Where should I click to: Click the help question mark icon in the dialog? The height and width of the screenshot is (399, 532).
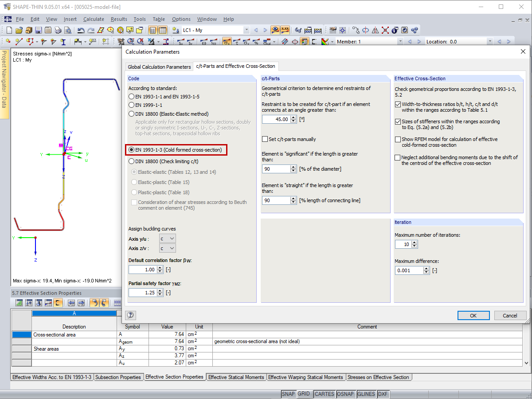130,315
